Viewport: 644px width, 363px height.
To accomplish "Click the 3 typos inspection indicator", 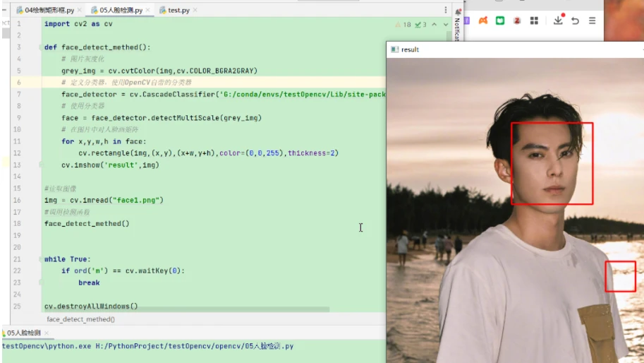I will pyautogui.click(x=420, y=25).
